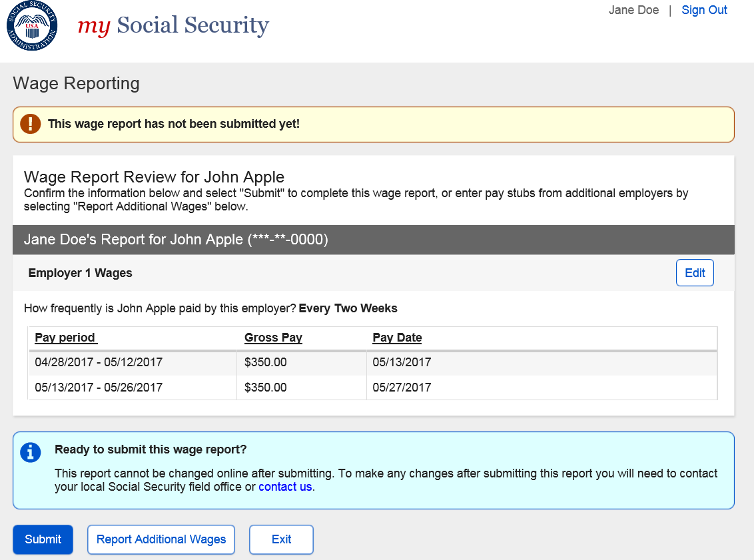Select the 04/28/2017 - 05/12/2017 pay period row

tap(99, 363)
